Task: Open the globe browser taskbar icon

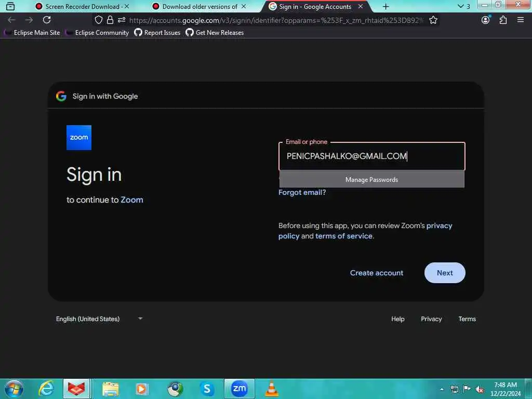Action: tap(175, 389)
